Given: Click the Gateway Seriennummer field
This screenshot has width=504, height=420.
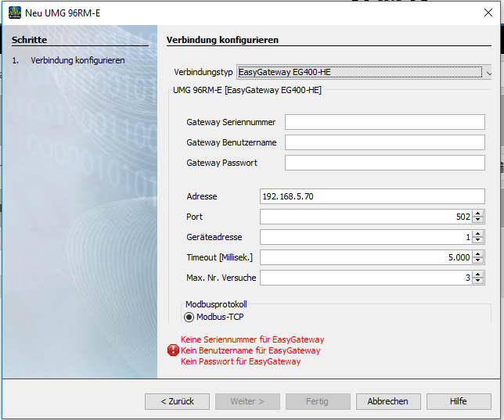Looking at the screenshot, I should pyautogui.click(x=385, y=122).
